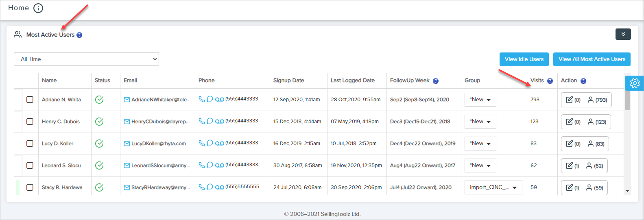644x220 pixels.
Task: Click help icon beside Most Active Users
Action: [x=79, y=35]
